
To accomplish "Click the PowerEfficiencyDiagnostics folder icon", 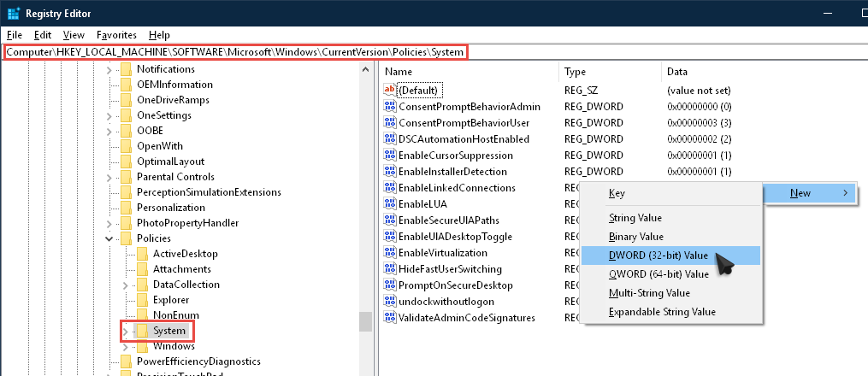I will 127,361.
